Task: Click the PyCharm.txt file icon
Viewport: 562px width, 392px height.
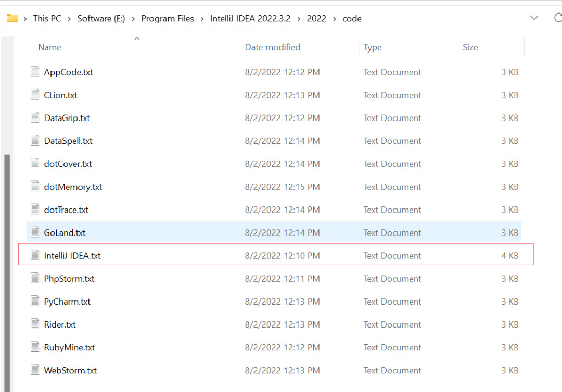Action: pyautogui.click(x=35, y=300)
